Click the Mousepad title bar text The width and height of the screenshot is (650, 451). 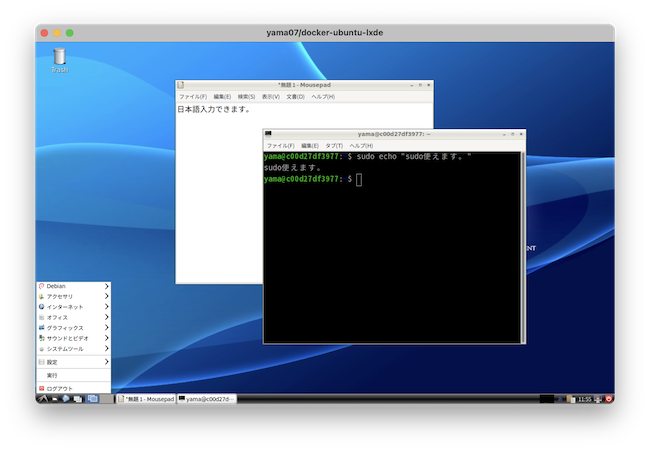(305, 85)
